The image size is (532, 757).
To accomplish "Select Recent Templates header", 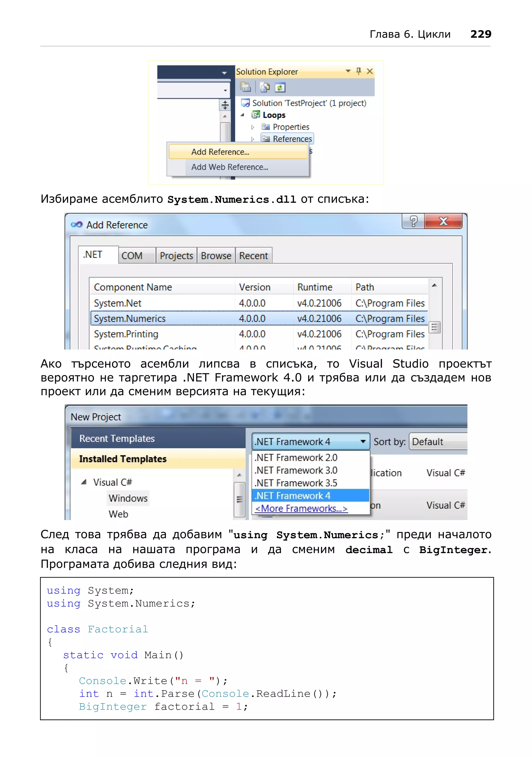I will click(x=158, y=438).
